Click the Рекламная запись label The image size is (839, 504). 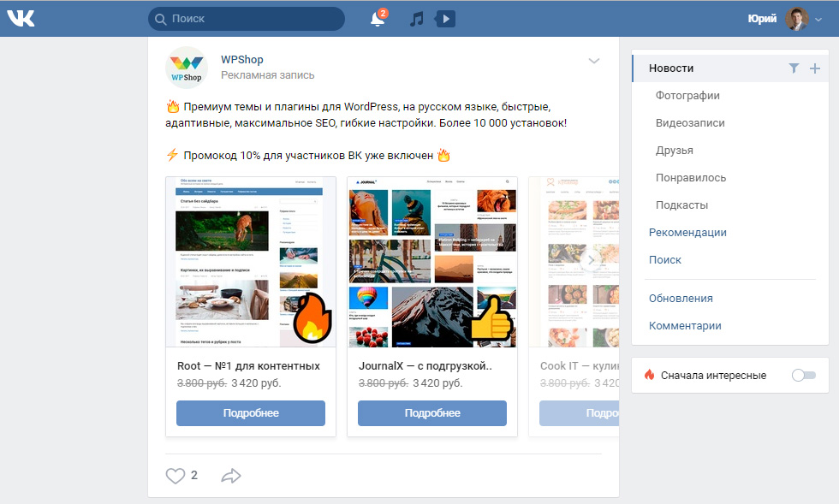pos(267,75)
